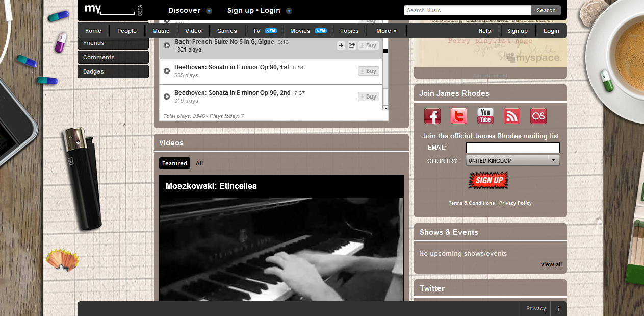Screen dimensions: 644x316
Task: Click the Moszkowski: Etincelles video title
Action: pyautogui.click(x=211, y=186)
